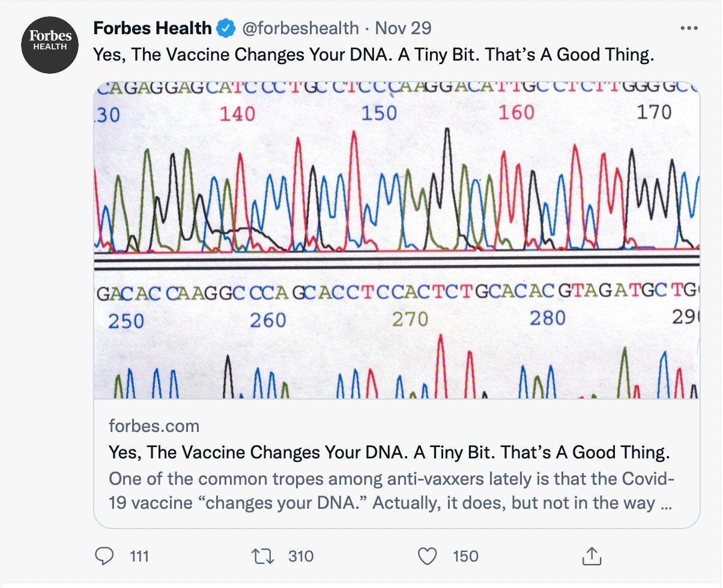Viewport: 723px width, 588px height.
Task: Click the forbes.com domain label
Action: point(154,426)
